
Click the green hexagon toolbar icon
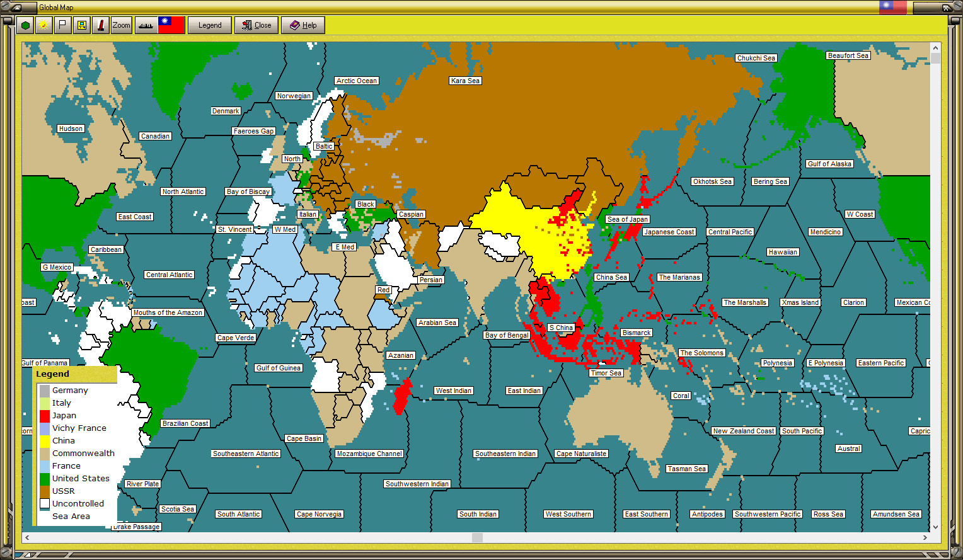click(26, 25)
